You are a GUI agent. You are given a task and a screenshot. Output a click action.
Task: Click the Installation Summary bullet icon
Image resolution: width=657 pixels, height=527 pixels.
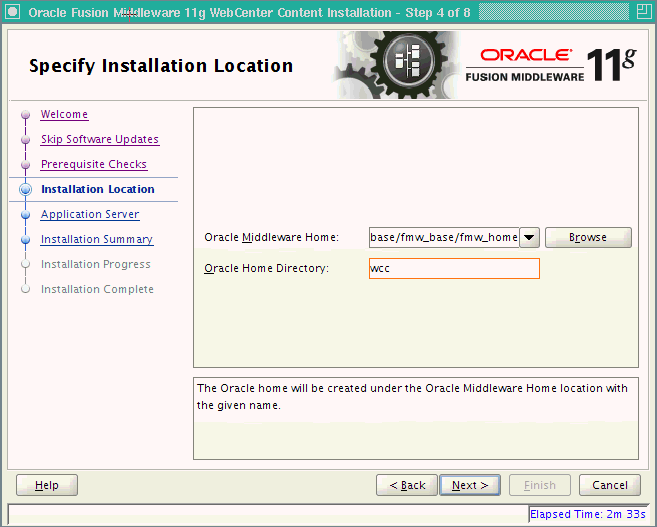coord(26,240)
